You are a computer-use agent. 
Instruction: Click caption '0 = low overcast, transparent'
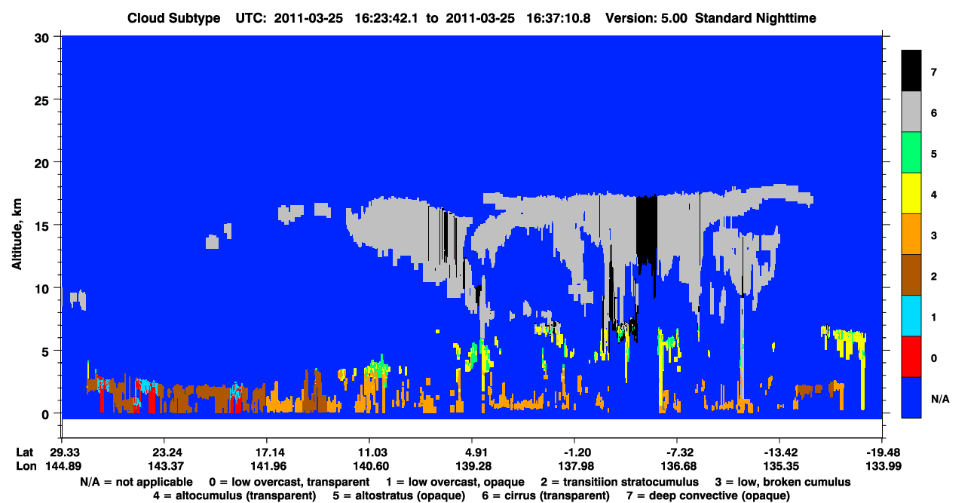(x=289, y=482)
